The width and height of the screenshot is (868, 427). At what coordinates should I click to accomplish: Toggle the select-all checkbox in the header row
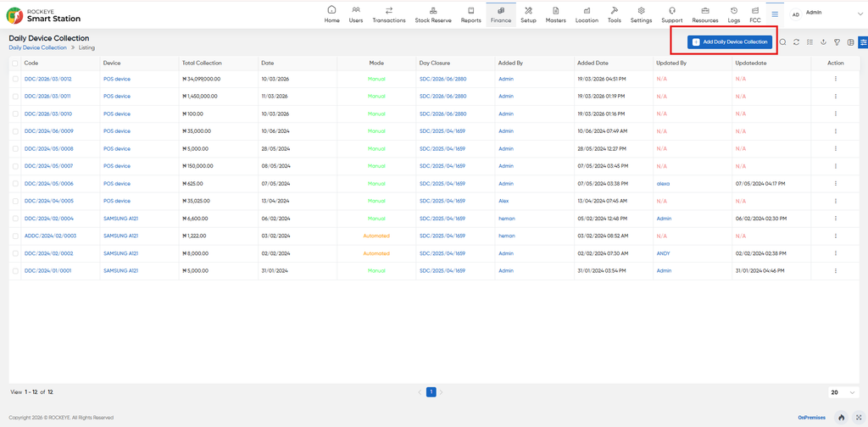[x=15, y=63]
